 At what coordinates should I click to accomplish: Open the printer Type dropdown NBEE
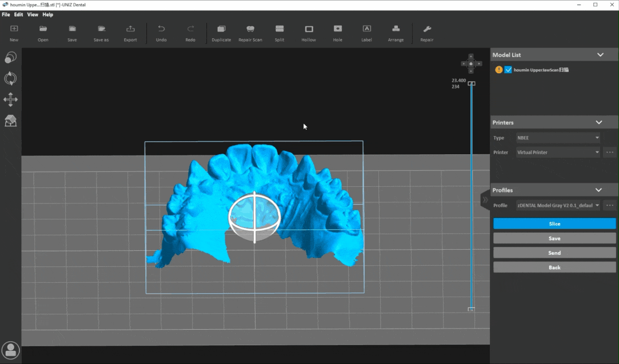coord(558,138)
